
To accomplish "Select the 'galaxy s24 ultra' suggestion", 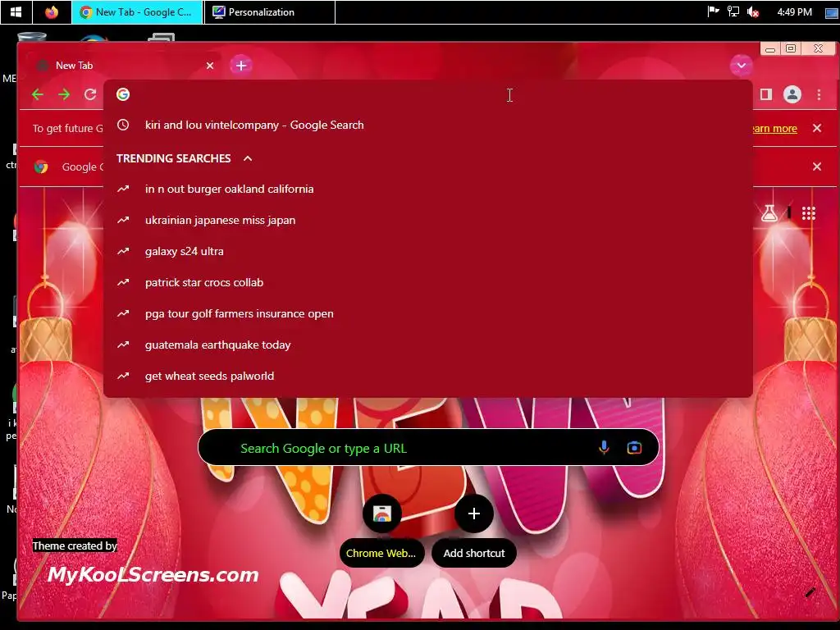I will 428,251.
